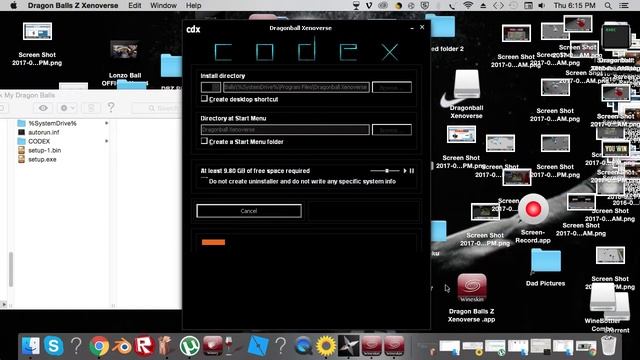Image resolution: width=640 pixels, height=360 pixels.
Task: Click the volume icon in menu bar
Action: pyautogui.click(x=542, y=5)
